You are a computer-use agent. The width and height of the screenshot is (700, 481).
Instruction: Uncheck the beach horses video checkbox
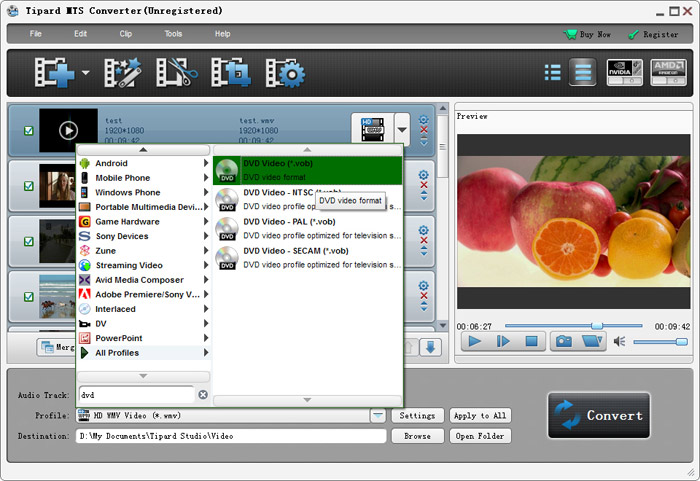click(29, 297)
